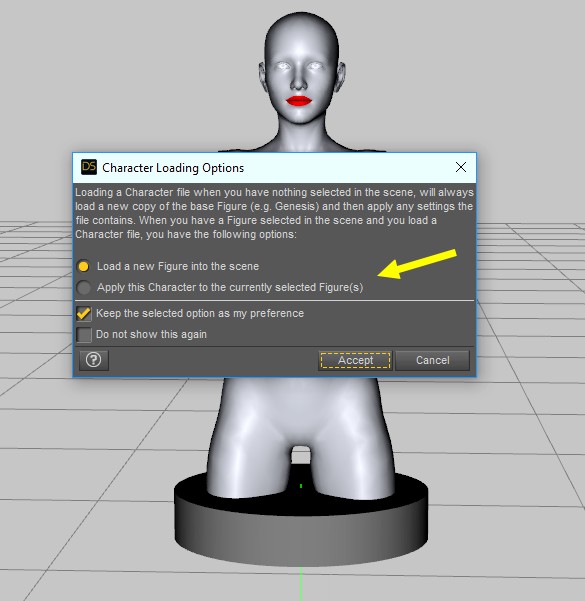Select the figure's bald head in viewport
The height and width of the screenshot is (601, 585).
point(302,34)
